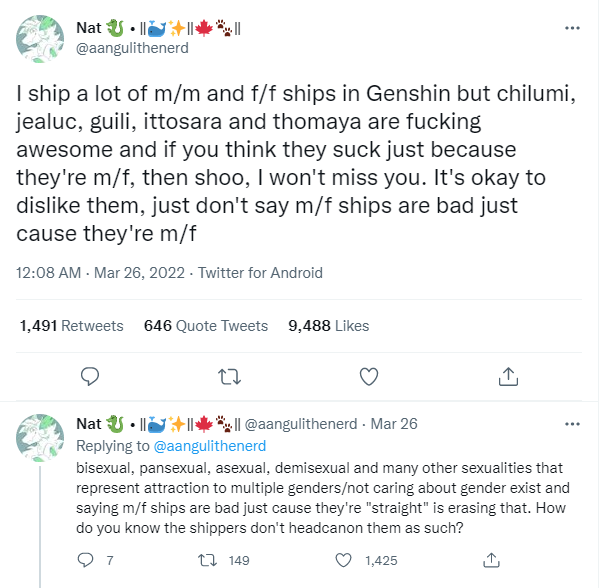Screen dimensions: 600x588
Task: Share the reply tweet
Action: tap(490, 559)
